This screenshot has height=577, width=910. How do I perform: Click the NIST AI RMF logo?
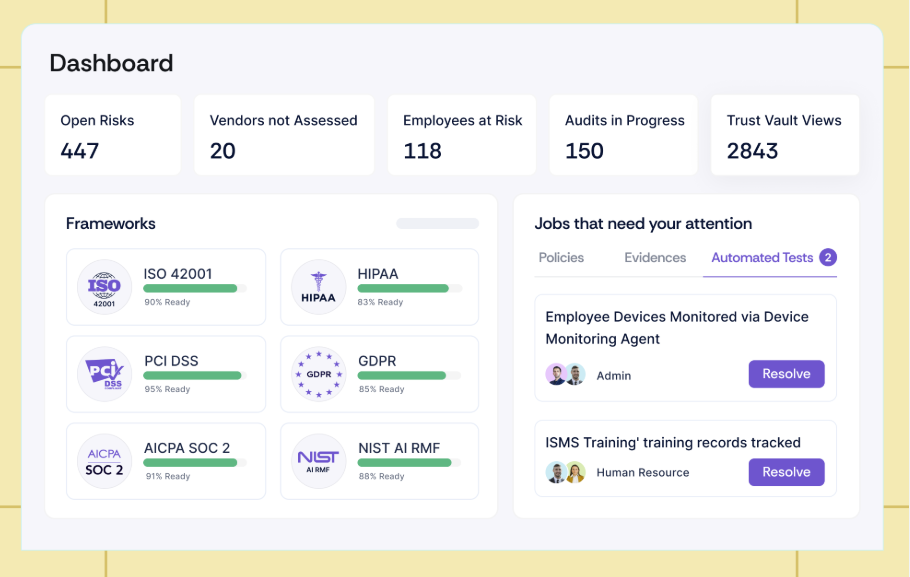coord(319,461)
